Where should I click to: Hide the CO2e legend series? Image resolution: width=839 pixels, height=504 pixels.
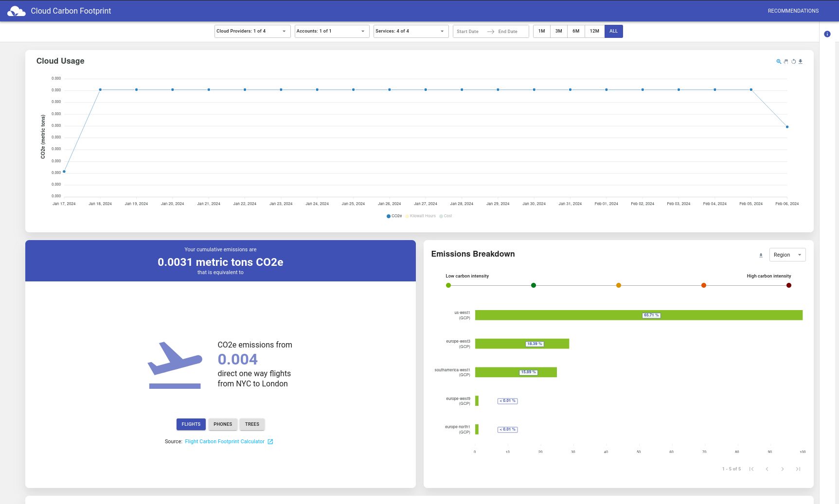click(393, 216)
